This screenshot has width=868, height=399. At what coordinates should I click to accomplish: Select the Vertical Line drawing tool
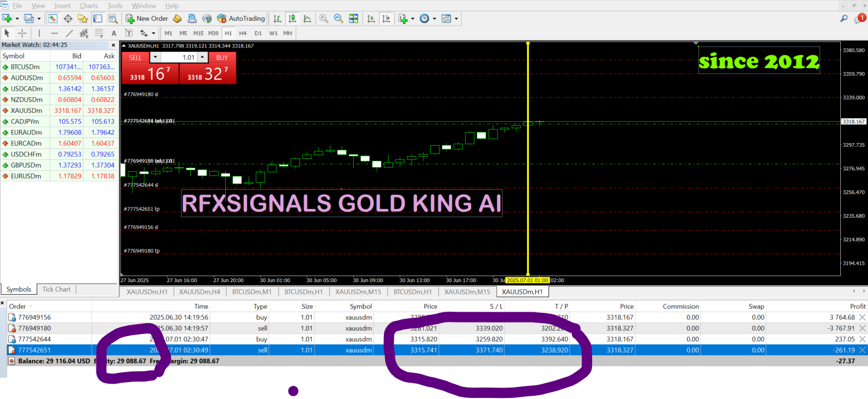tap(39, 33)
